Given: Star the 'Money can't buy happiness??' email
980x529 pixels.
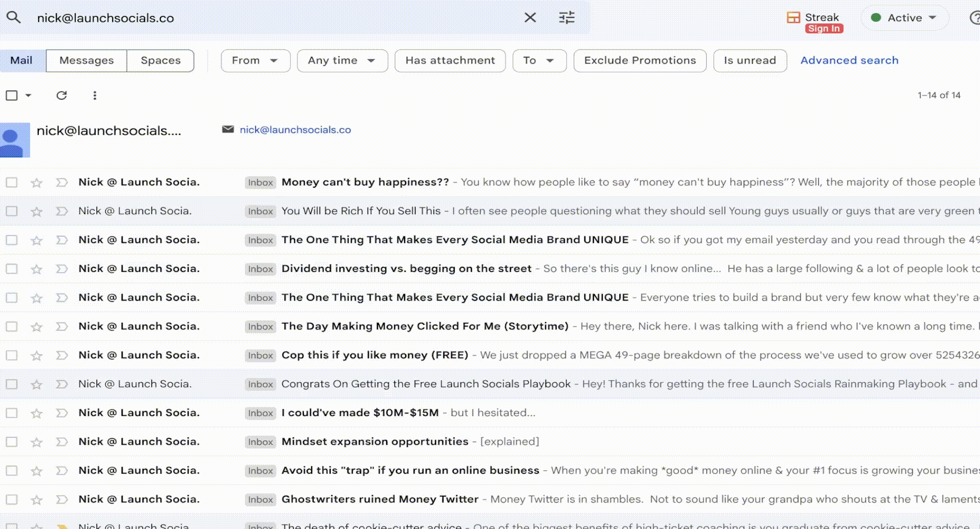Looking at the screenshot, I should [x=36, y=183].
